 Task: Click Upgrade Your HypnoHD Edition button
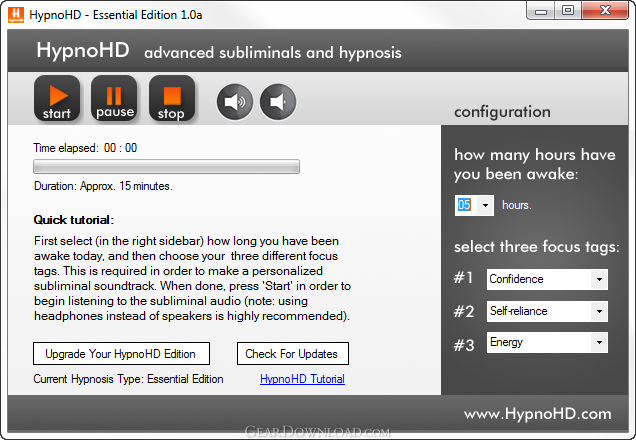pyautogui.click(x=121, y=354)
